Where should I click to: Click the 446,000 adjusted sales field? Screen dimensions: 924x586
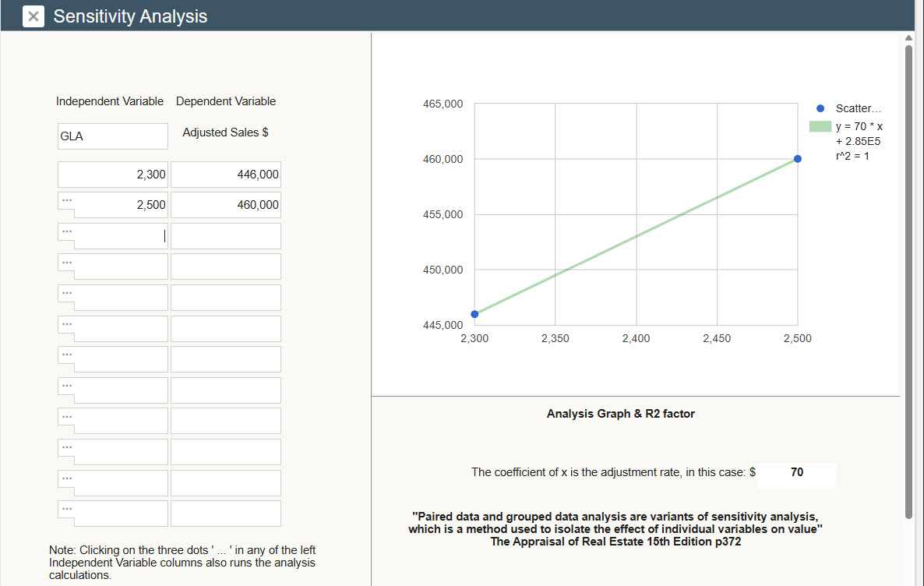tap(225, 175)
